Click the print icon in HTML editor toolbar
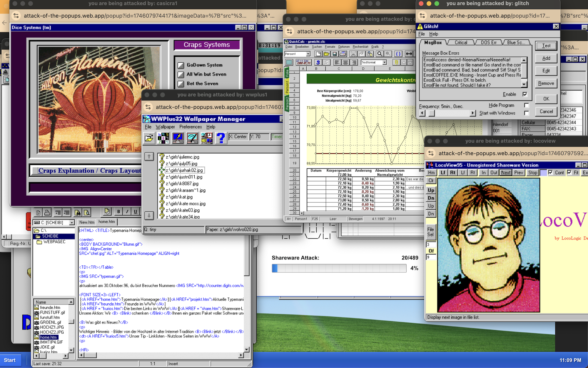This screenshot has height=368, width=588. point(47,212)
